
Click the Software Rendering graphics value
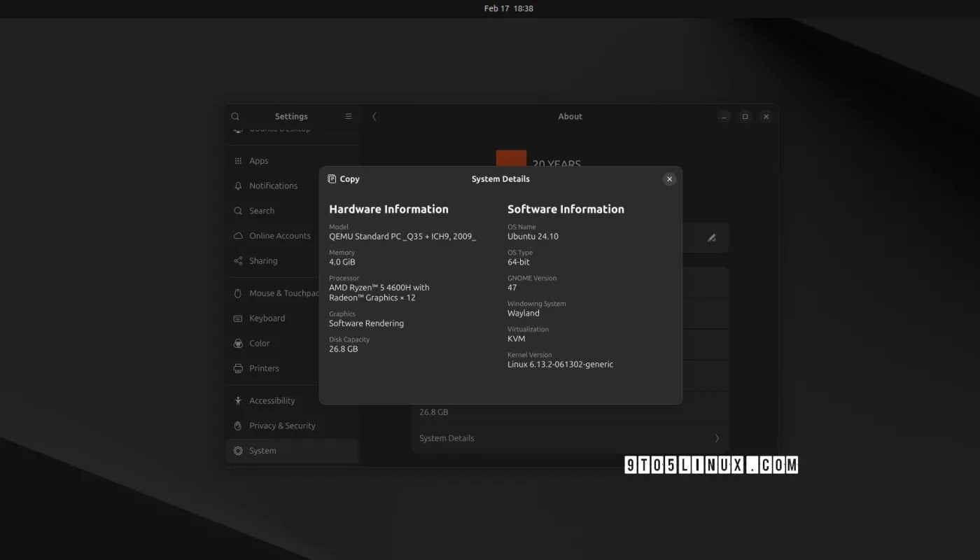pos(366,323)
